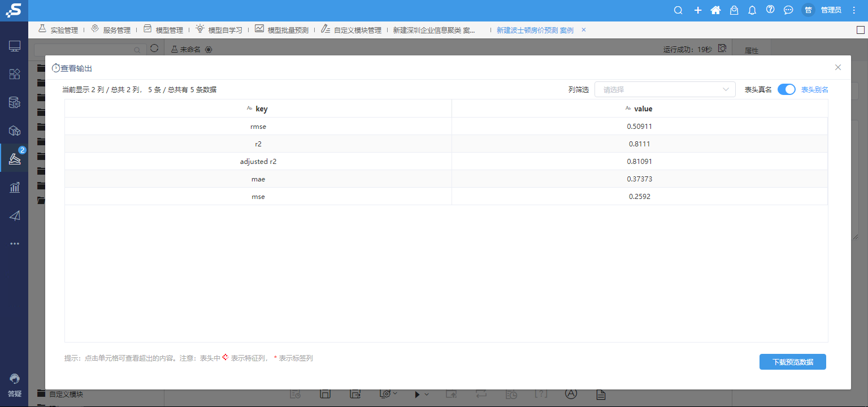Expand the run options arrow beside play

coord(427,394)
